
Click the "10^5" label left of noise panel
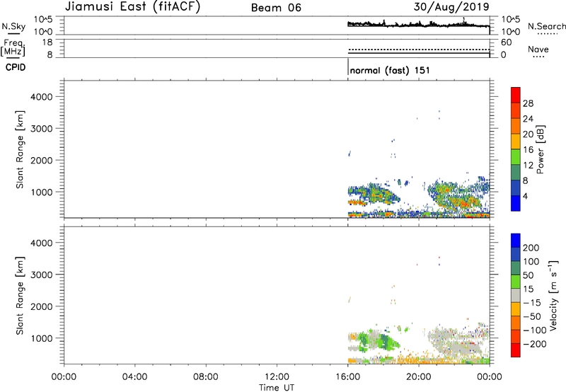pos(43,19)
